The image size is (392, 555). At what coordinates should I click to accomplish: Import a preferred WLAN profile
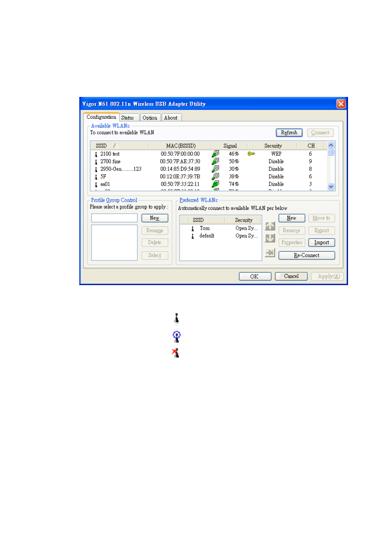coord(321,243)
